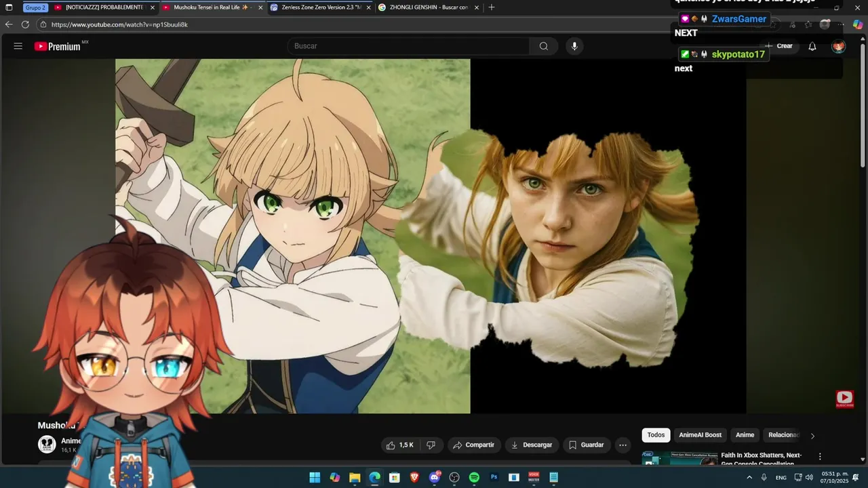Open Faith In Xbox Shatters video thumbnail
This screenshot has width=868, height=488.
(679, 459)
